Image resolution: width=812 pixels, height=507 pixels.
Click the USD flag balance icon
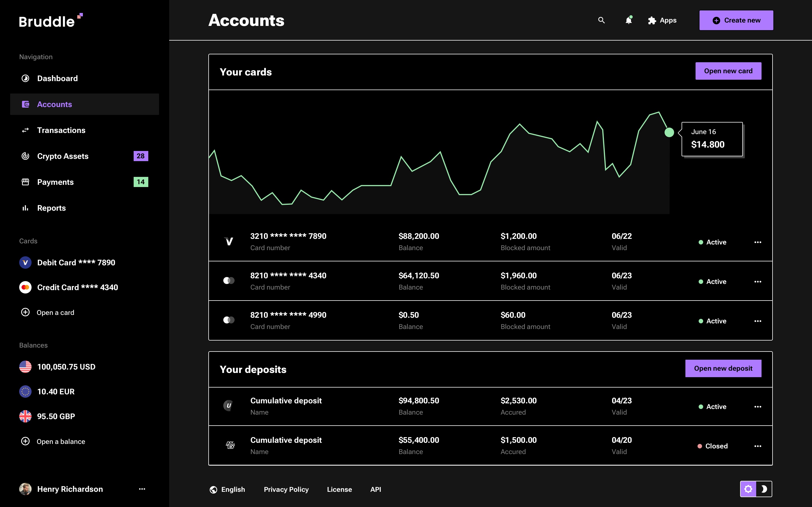[25, 366]
